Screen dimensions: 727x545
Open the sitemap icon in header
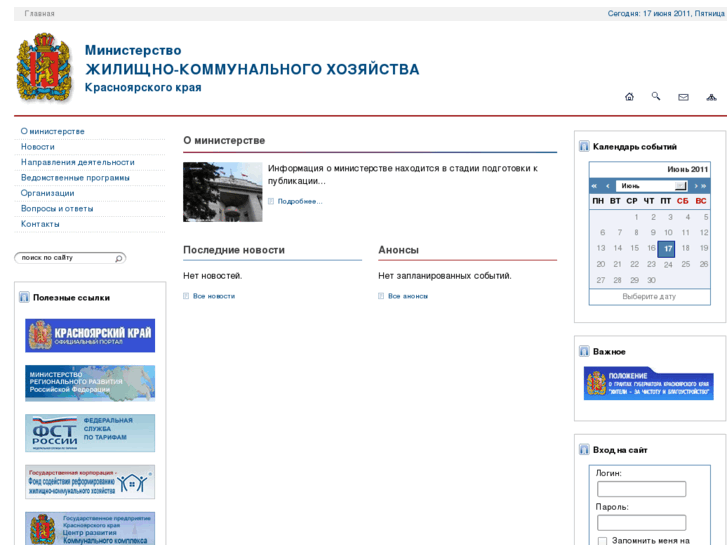(x=711, y=97)
